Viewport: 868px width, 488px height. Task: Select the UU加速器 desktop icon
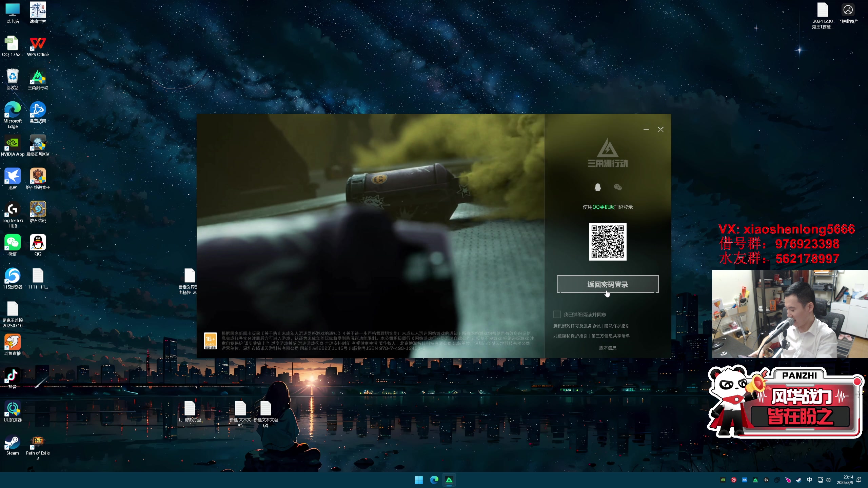coord(13,411)
